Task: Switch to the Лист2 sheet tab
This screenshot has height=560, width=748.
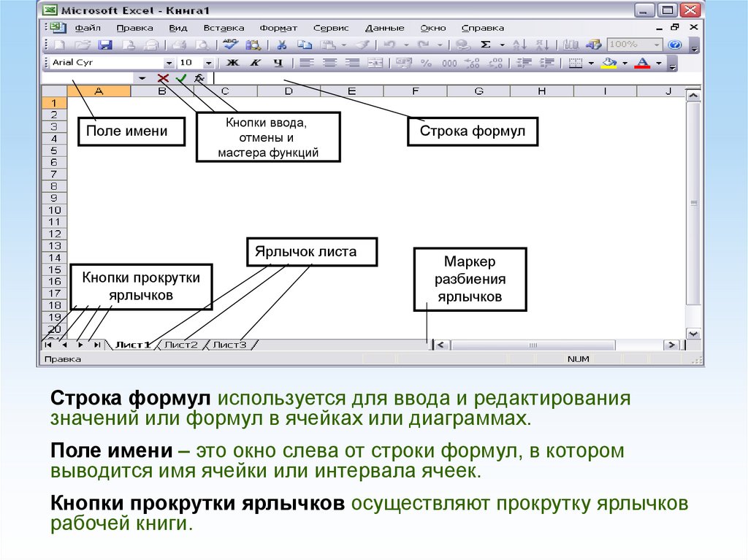Action: 181,345
